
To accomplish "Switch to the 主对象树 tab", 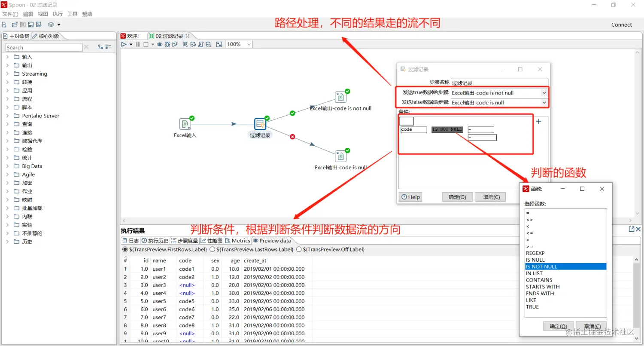I will pyautogui.click(x=16, y=36).
